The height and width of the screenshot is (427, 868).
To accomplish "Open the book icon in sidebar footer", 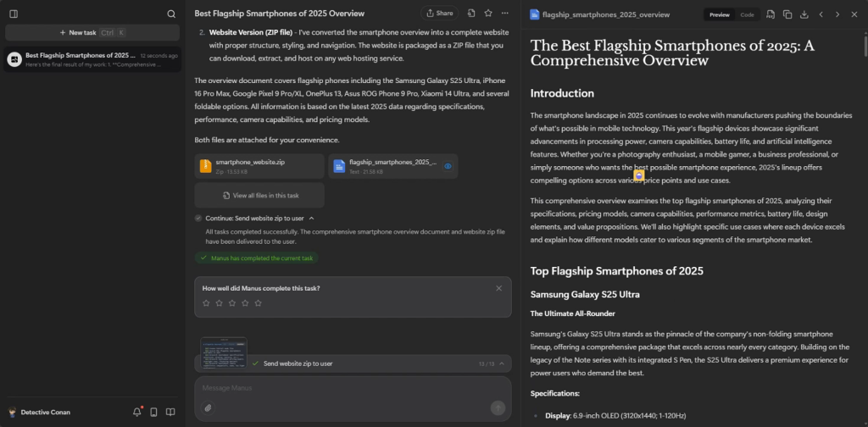I will 170,412.
